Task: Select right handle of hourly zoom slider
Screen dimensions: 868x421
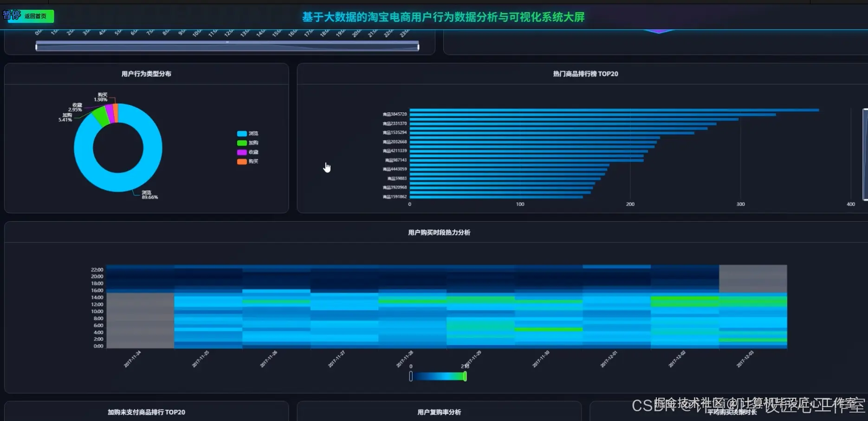Action: tap(418, 46)
